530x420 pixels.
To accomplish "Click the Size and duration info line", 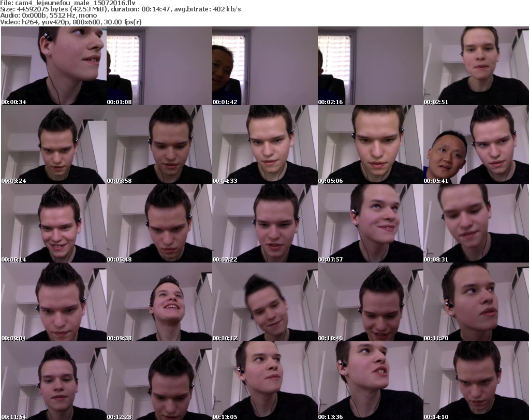I will coord(121,9).
